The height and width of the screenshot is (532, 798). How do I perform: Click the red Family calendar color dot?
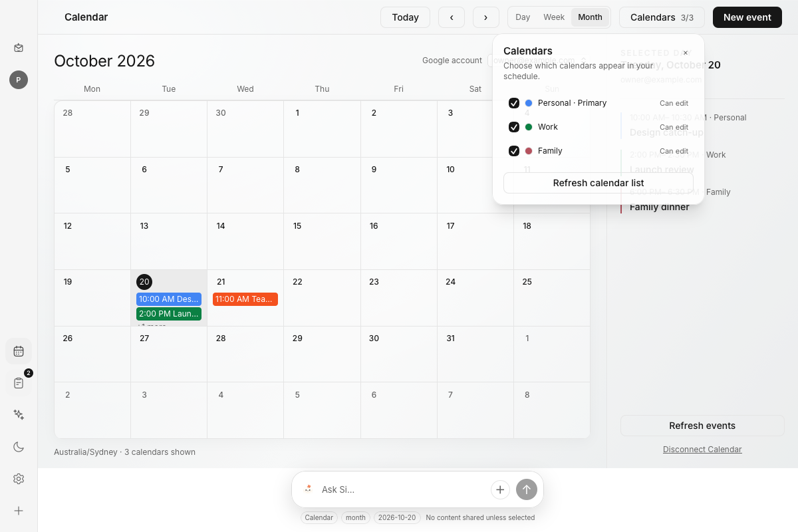529,151
